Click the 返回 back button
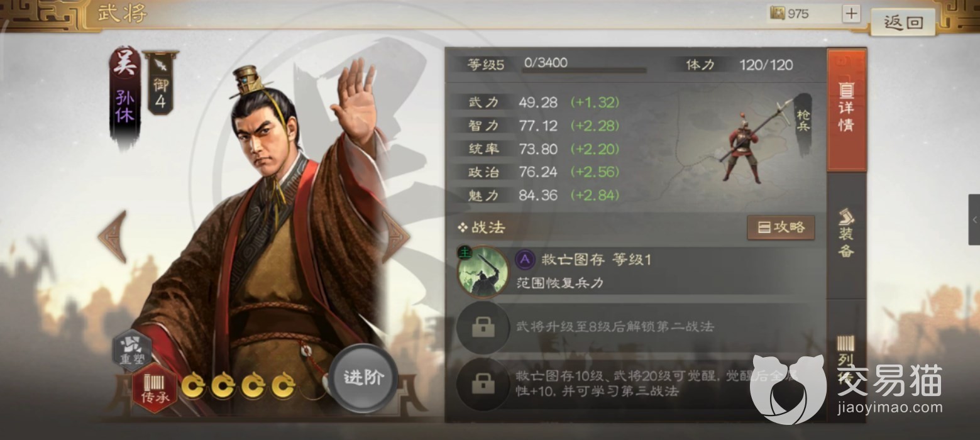Viewport: 980px width, 440px height. coord(903,23)
